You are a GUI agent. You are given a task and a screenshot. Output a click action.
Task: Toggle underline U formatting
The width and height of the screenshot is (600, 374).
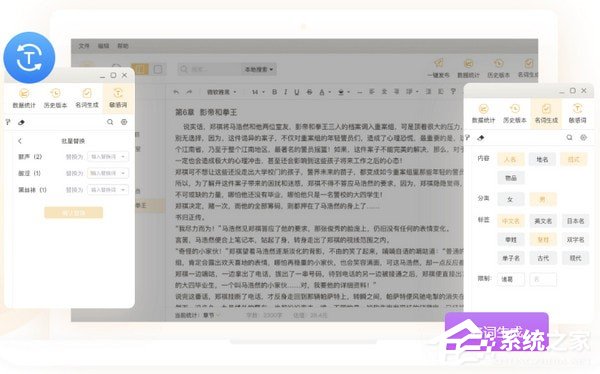pyautogui.click(x=297, y=92)
